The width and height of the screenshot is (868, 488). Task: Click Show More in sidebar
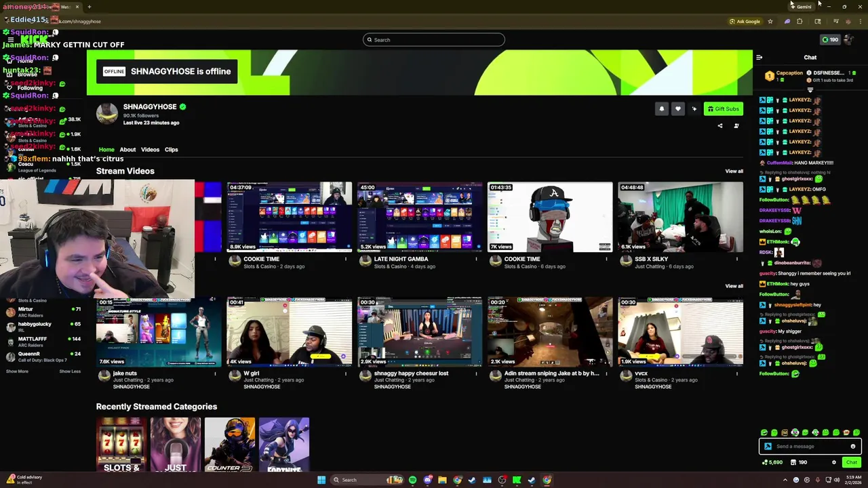17,371
